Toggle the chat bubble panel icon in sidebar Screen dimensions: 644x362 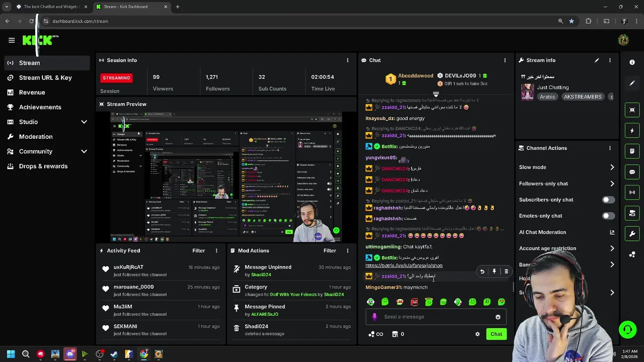coord(632,172)
